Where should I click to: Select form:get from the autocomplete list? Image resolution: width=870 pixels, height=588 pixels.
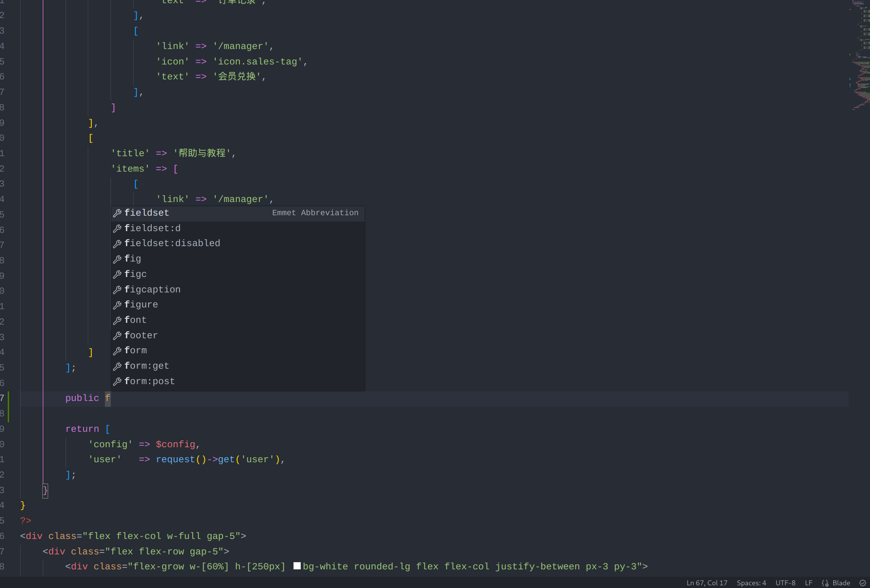[147, 366]
